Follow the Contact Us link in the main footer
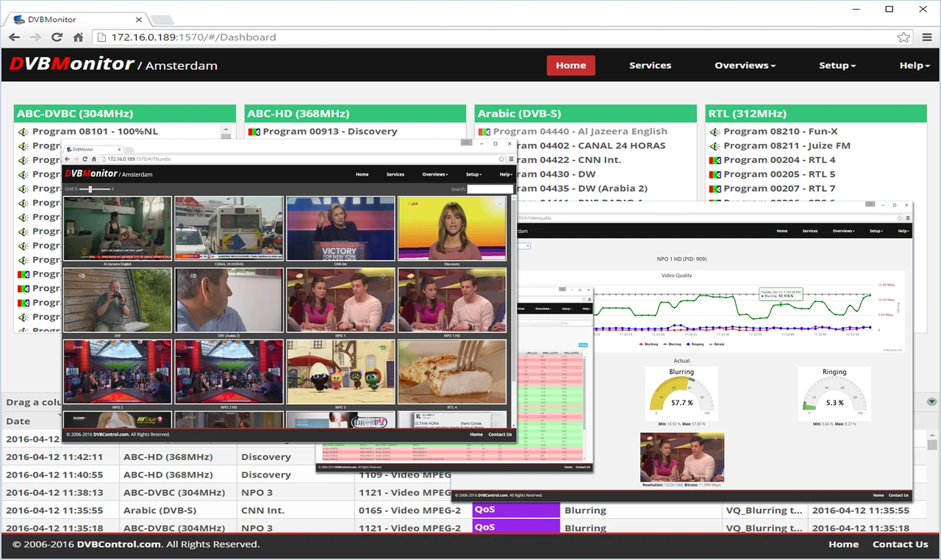 900,545
